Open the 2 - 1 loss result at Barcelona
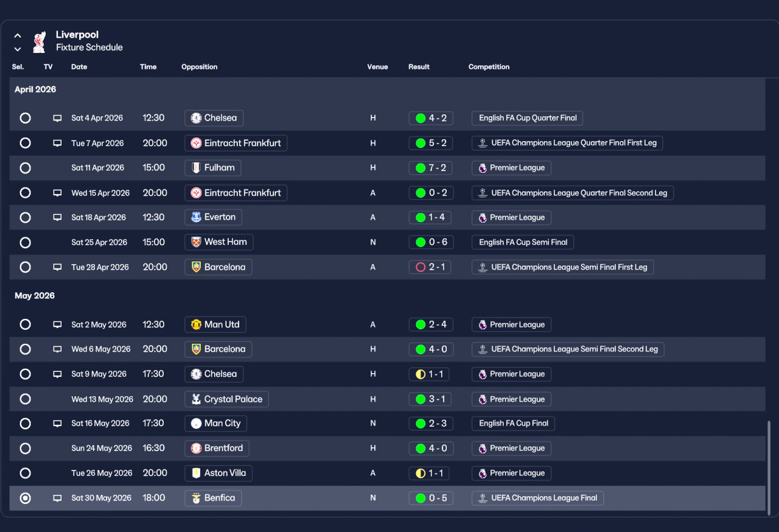The width and height of the screenshot is (779, 532). (430, 267)
